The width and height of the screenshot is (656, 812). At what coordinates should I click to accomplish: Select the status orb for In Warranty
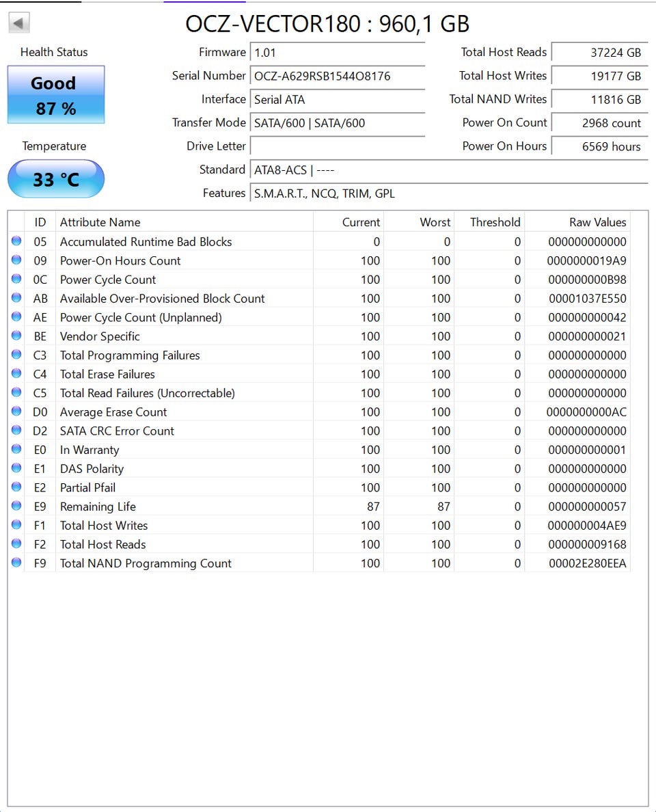(16, 449)
